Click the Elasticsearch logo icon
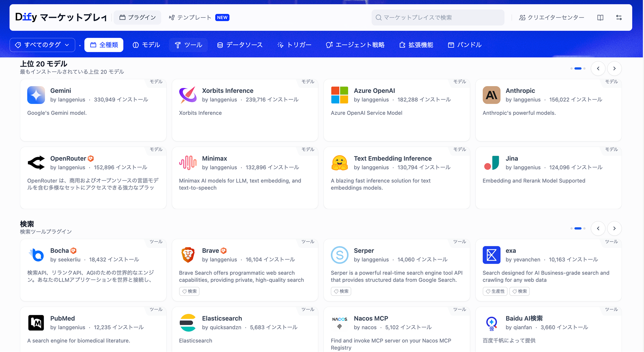Image resolution: width=644 pixels, height=352 pixels. (x=188, y=323)
